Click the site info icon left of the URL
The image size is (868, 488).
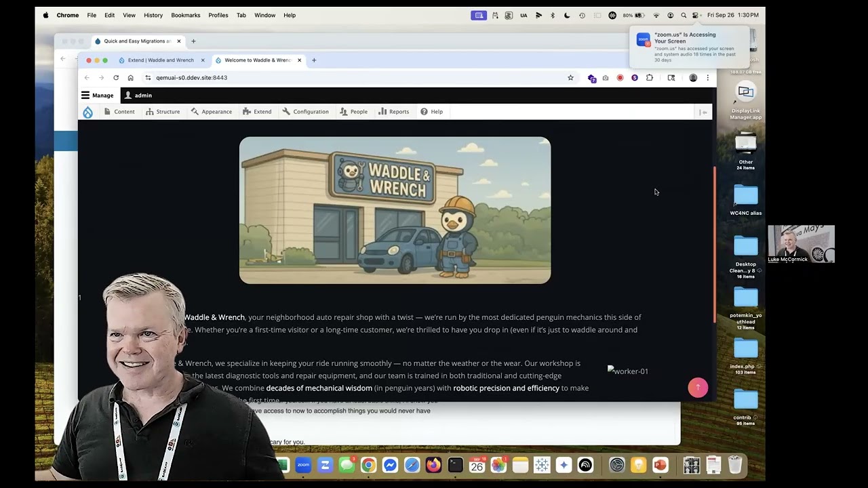148,78
